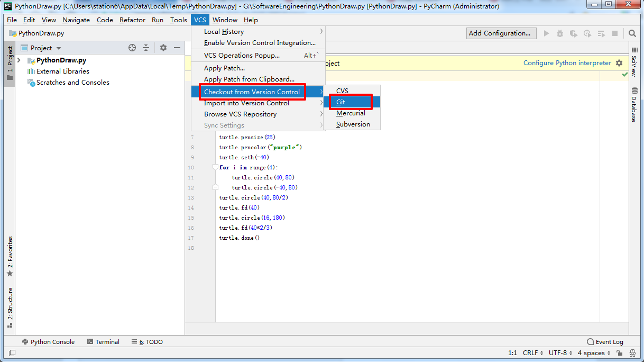Open the Run menu
This screenshot has height=362, width=644.
click(158, 20)
